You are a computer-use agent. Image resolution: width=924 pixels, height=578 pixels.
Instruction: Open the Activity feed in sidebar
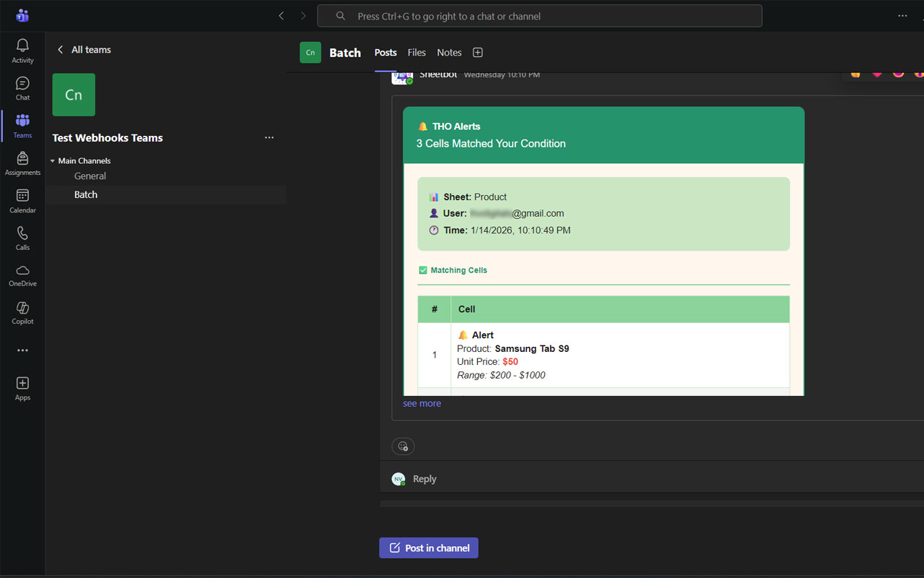click(22, 51)
